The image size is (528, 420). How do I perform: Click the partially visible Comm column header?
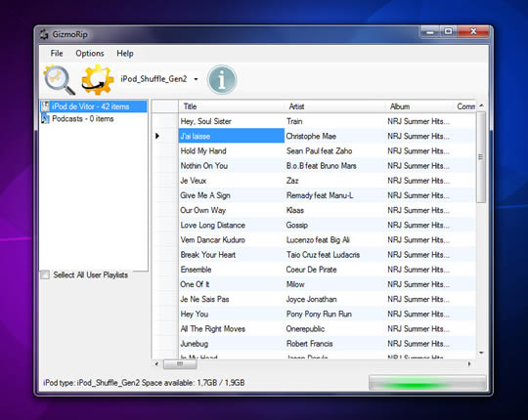(x=465, y=106)
